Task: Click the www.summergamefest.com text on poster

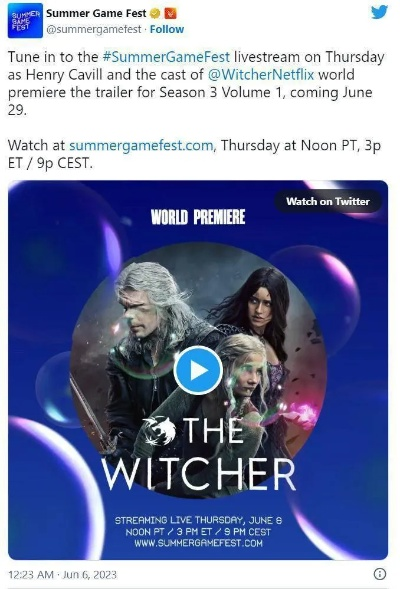Action: pyautogui.click(x=198, y=543)
